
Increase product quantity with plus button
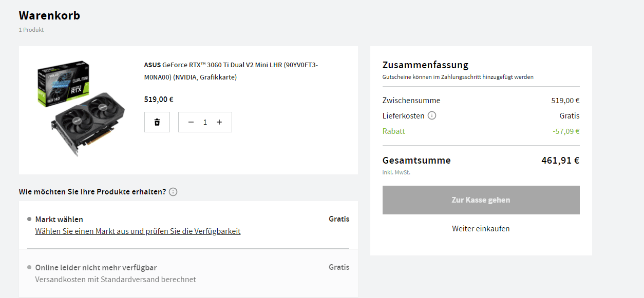tap(219, 122)
